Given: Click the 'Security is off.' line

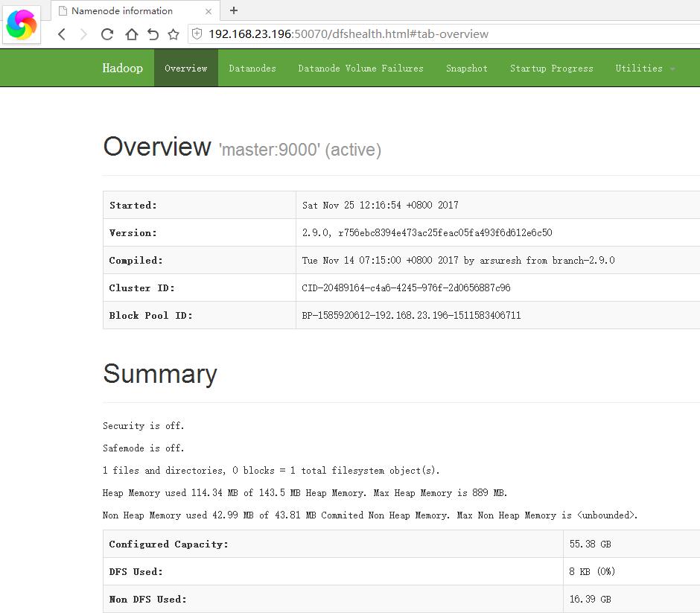Looking at the screenshot, I should tap(143, 425).
